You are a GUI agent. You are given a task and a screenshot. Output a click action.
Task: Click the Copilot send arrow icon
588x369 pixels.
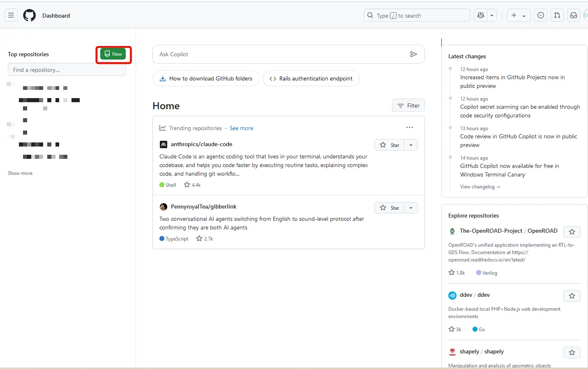click(x=414, y=54)
